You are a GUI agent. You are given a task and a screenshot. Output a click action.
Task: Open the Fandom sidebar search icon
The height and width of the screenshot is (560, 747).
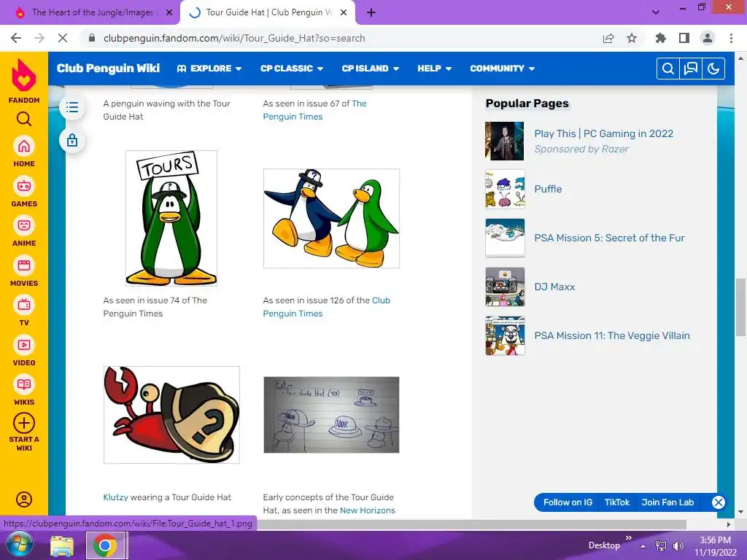(x=24, y=119)
